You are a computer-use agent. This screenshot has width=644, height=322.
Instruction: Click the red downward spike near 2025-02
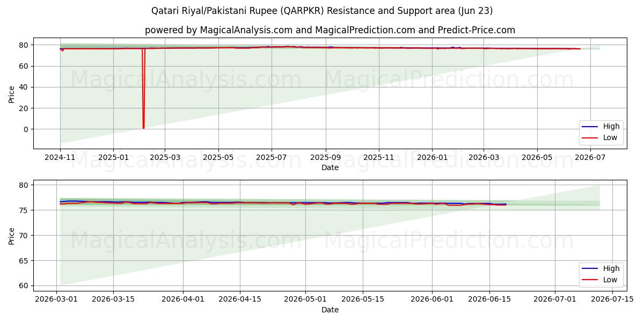[x=143, y=89]
